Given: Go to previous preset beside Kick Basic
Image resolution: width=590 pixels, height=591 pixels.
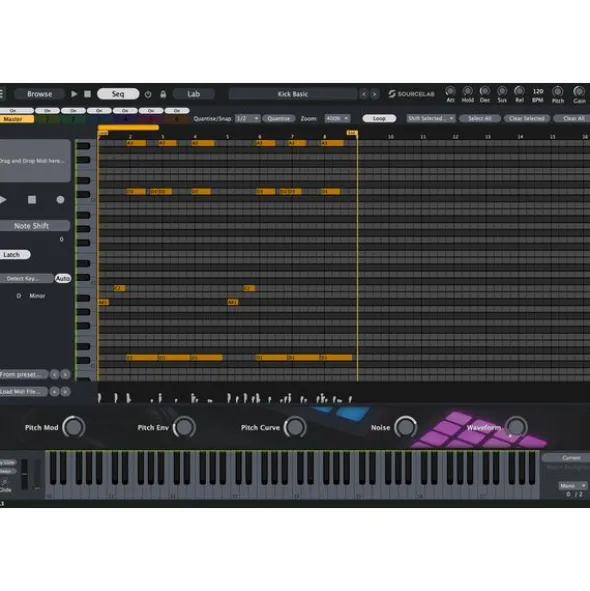Looking at the screenshot, I should point(364,94).
